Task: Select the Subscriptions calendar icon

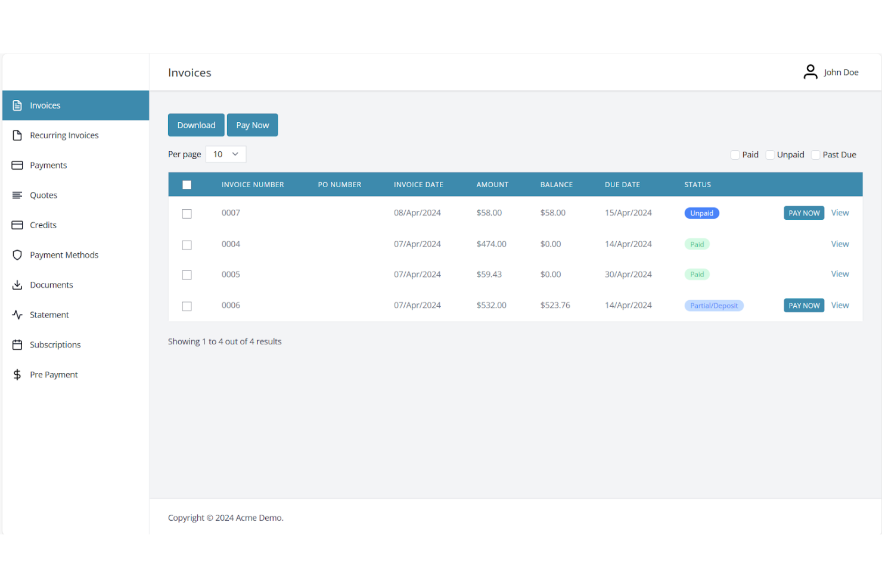Action: 17,344
